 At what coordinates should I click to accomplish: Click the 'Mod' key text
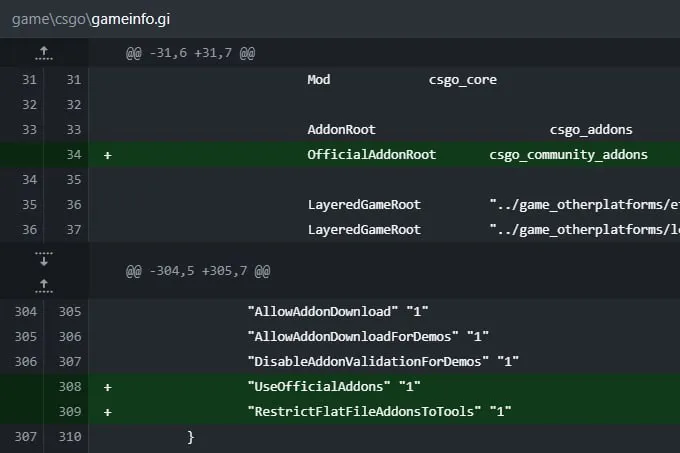(319, 80)
